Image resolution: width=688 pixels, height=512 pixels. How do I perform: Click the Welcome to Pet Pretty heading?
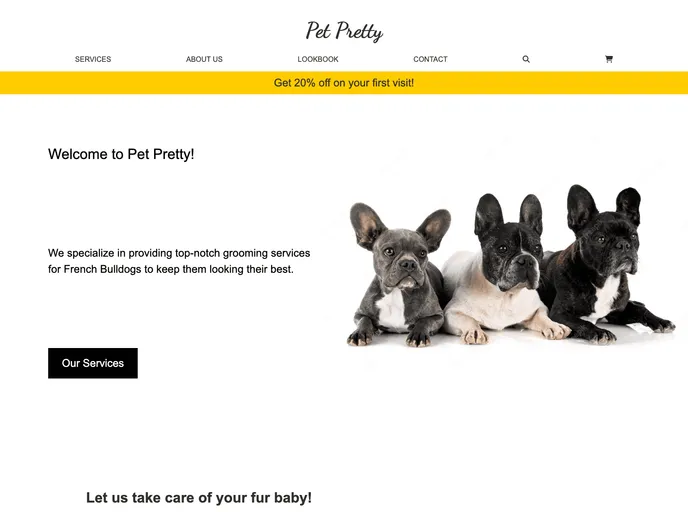[121, 154]
